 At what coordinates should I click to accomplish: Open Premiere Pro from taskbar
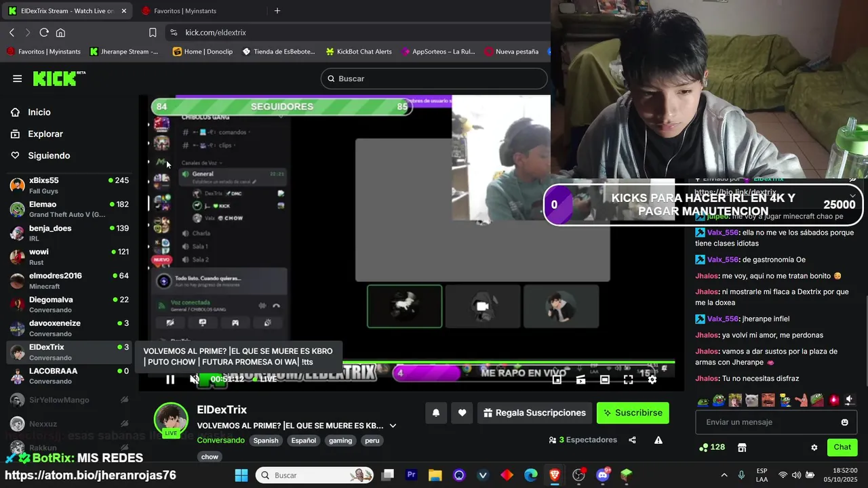(411, 475)
